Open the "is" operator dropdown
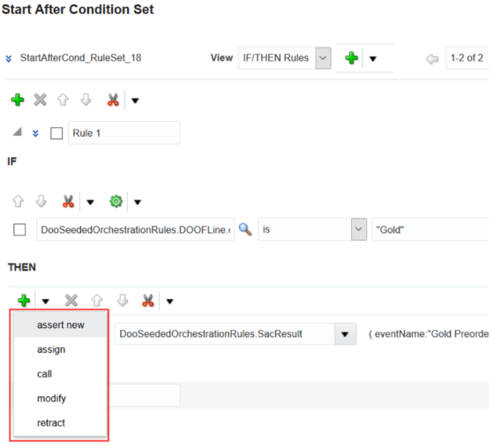494x448 pixels. 359,229
